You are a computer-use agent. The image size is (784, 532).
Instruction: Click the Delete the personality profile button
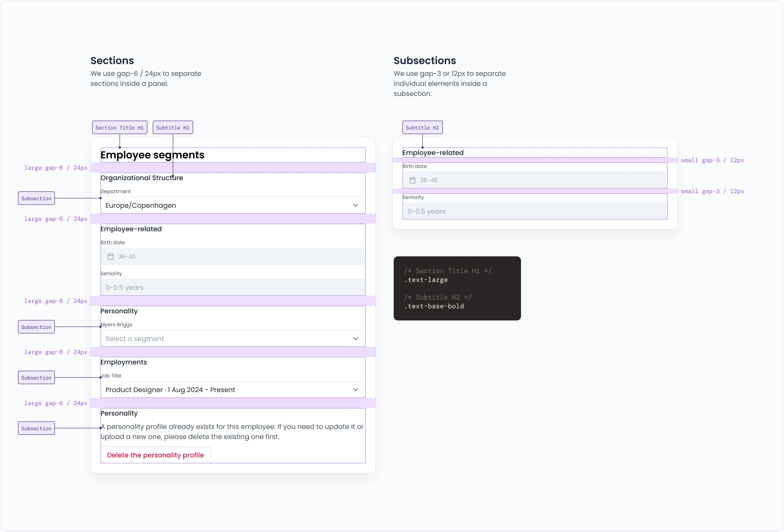[156, 455]
